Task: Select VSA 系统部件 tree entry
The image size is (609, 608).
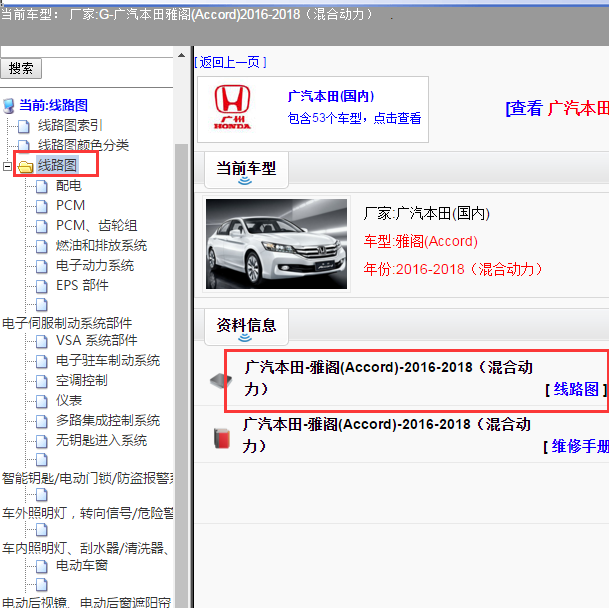Action: 97,340
